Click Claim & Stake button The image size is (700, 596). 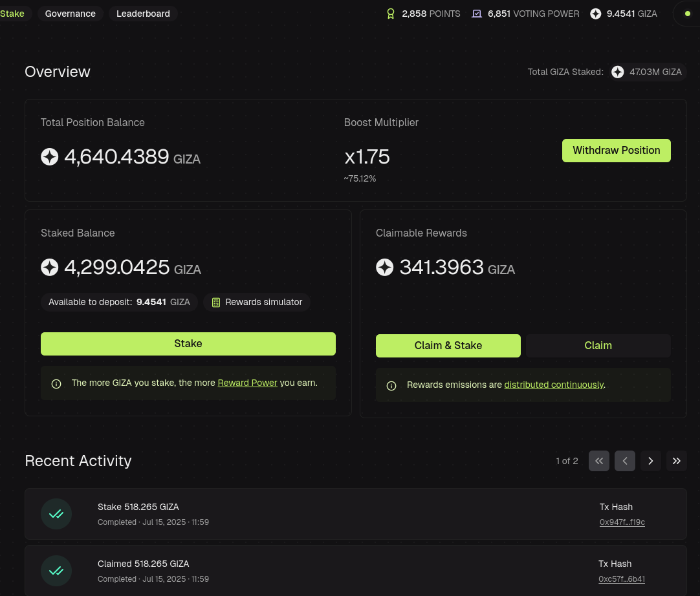pos(448,345)
